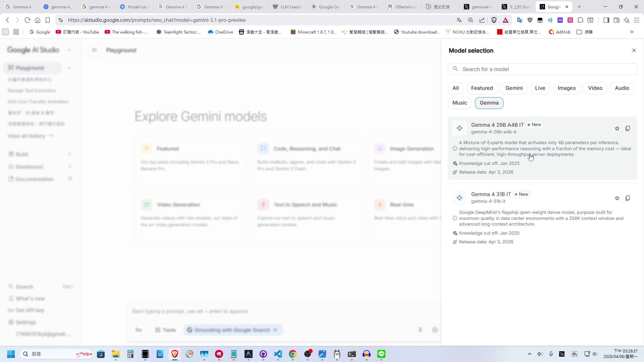The image size is (644, 362).
Task: Open File Explorer from the taskbar
Action: coord(116,354)
